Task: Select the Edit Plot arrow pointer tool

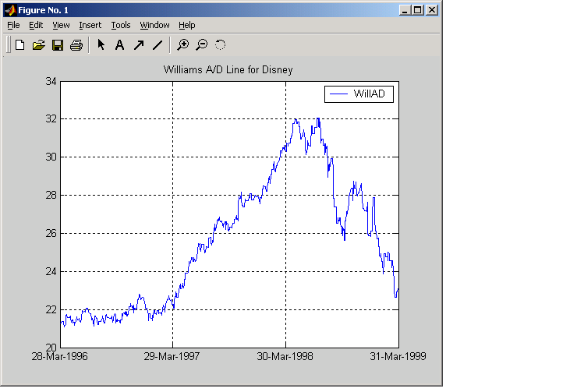Action: (x=101, y=45)
